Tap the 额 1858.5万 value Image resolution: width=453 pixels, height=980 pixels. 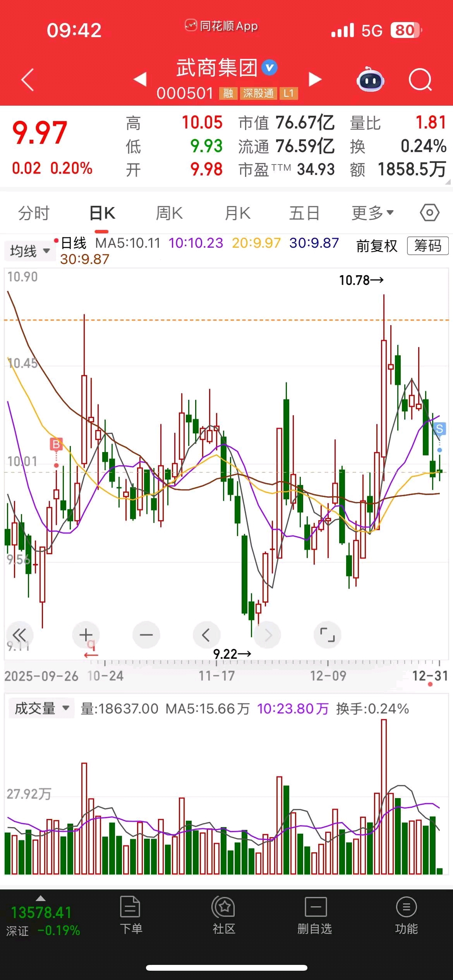point(398,170)
